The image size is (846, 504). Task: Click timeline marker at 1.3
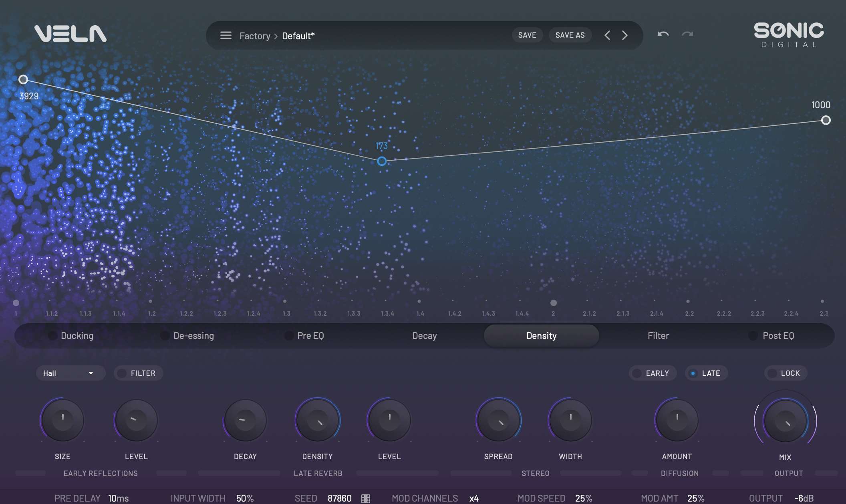coord(285,301)
